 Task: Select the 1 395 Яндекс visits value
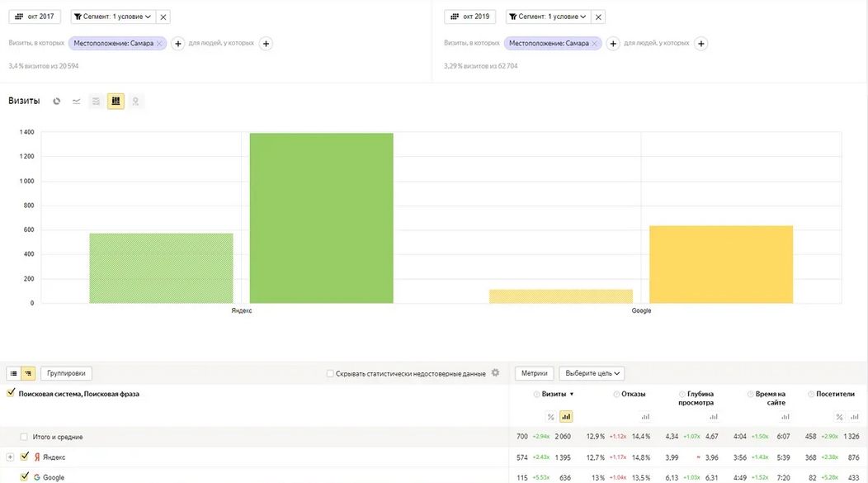(x=563, y=457)
